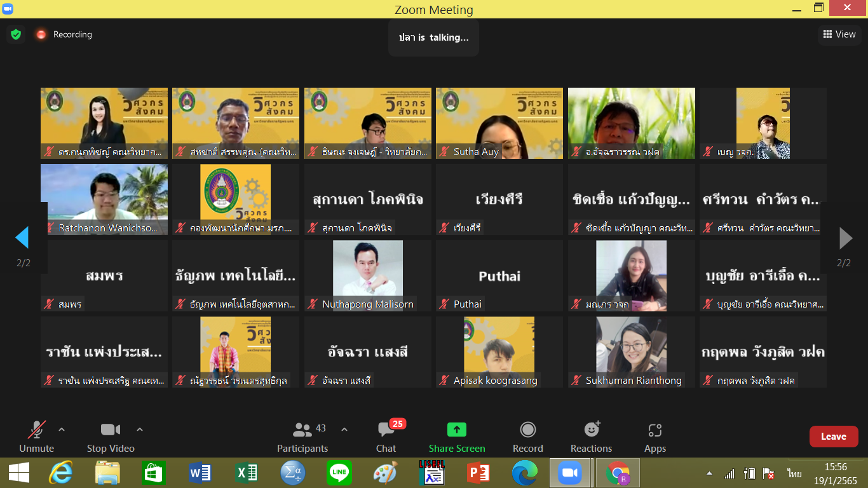This screenshot has width=868, height=488.
Task: Select Ratchanon Wanichso video tile
Action: click(x=104, y=200)
